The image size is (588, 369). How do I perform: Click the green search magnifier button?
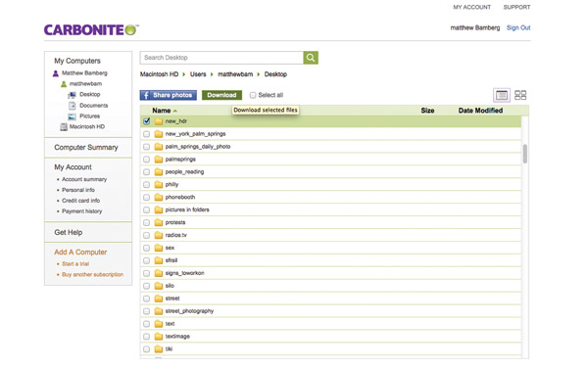[x=311, y=58]
